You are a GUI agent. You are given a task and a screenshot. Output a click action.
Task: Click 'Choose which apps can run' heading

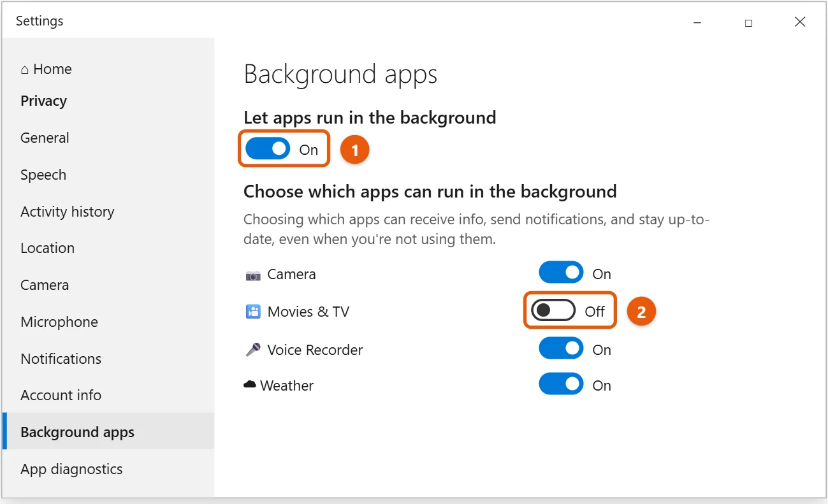pos(430,192)
